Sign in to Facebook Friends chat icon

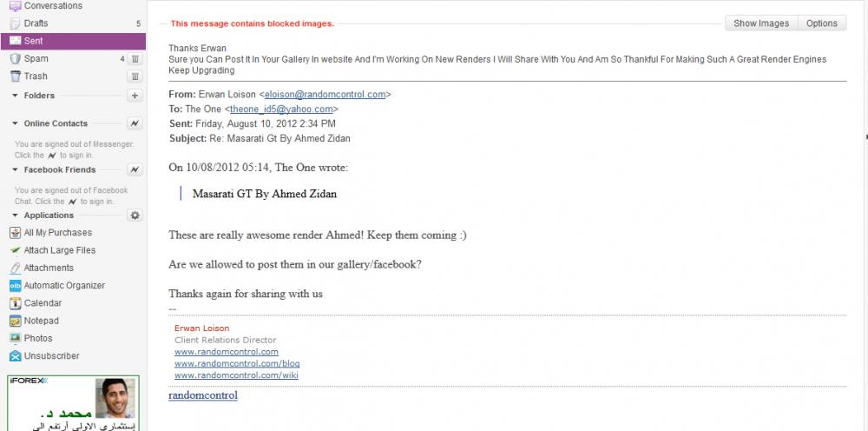point(135,169)
